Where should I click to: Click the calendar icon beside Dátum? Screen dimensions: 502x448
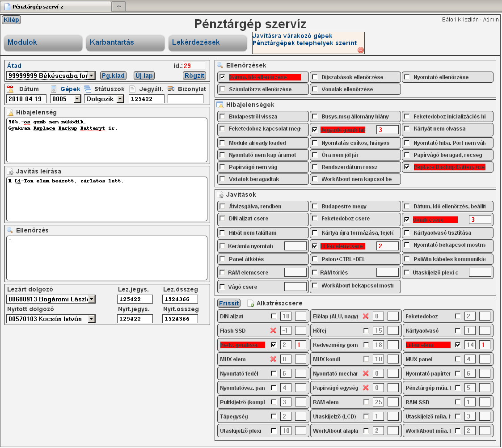10,89
